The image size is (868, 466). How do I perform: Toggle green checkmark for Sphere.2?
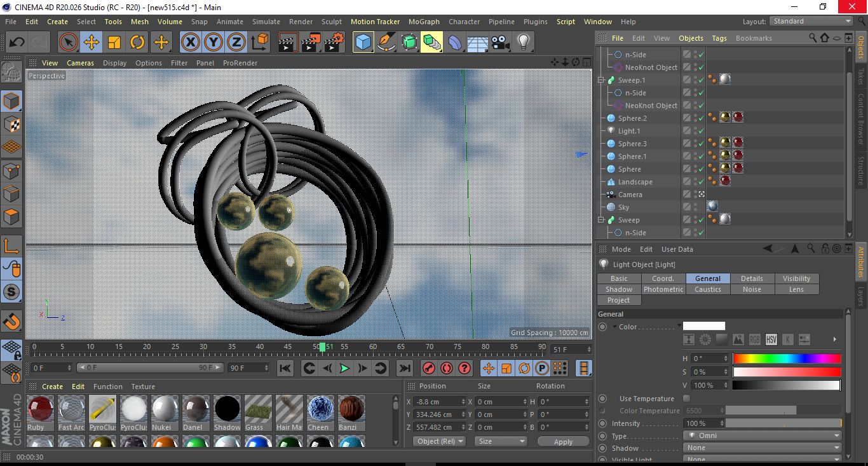701,118
